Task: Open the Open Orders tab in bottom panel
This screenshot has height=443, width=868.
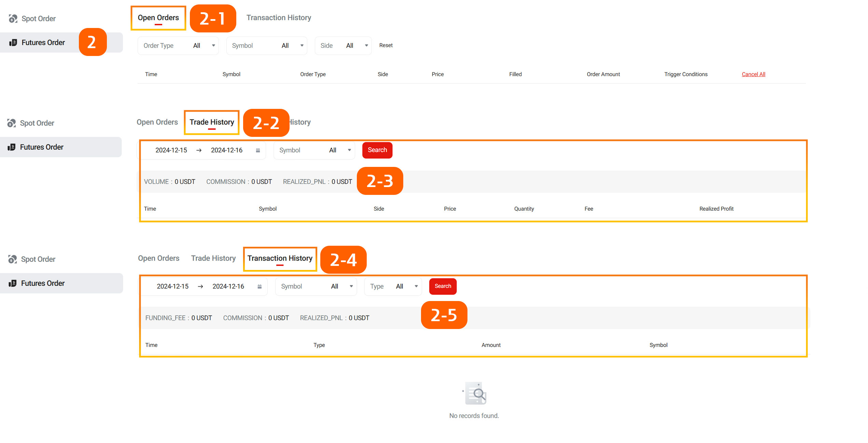Action: 158,258
